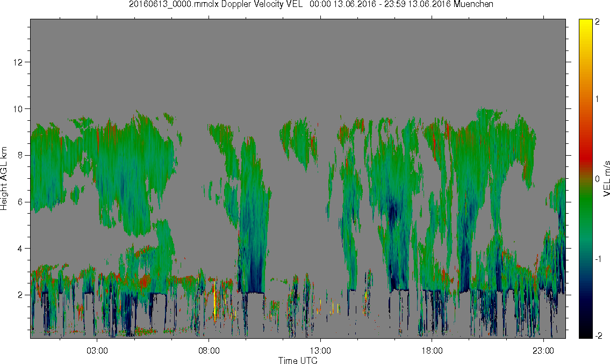This screenshot has height=364, width=610.
Task: Click the 23:00 time tick label
Action: coord(543,351)
